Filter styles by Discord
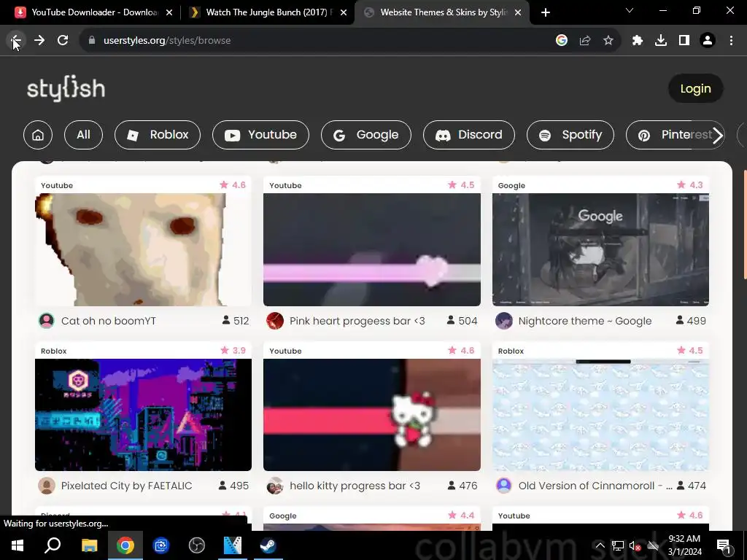Image resolution: width=747 pixels, height=560 pixels. tap(469, 135)
